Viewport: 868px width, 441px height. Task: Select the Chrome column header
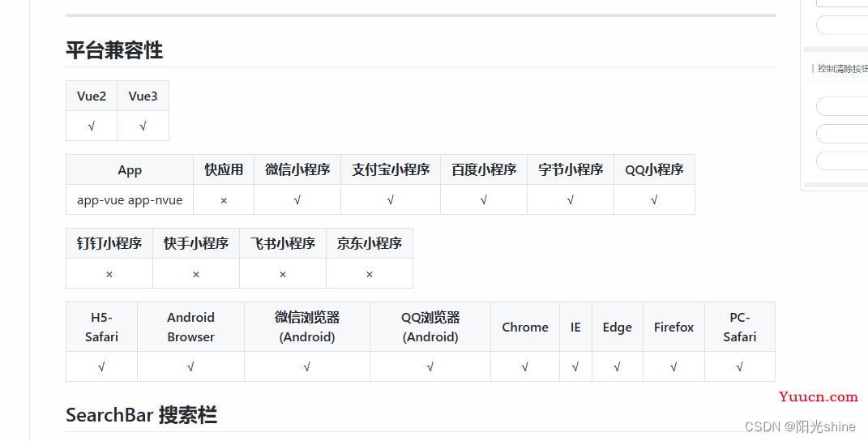coord(525,327)
